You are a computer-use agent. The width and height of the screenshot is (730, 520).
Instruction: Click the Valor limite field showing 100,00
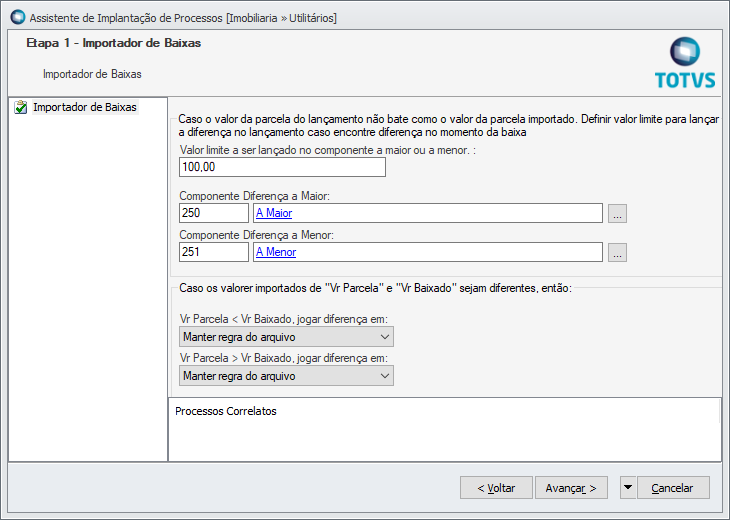(x=281, y=167)
